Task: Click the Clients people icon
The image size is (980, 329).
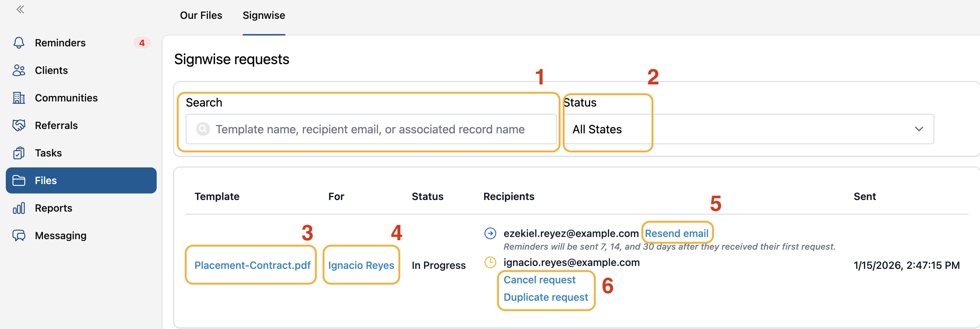Action: click(18, 70)
